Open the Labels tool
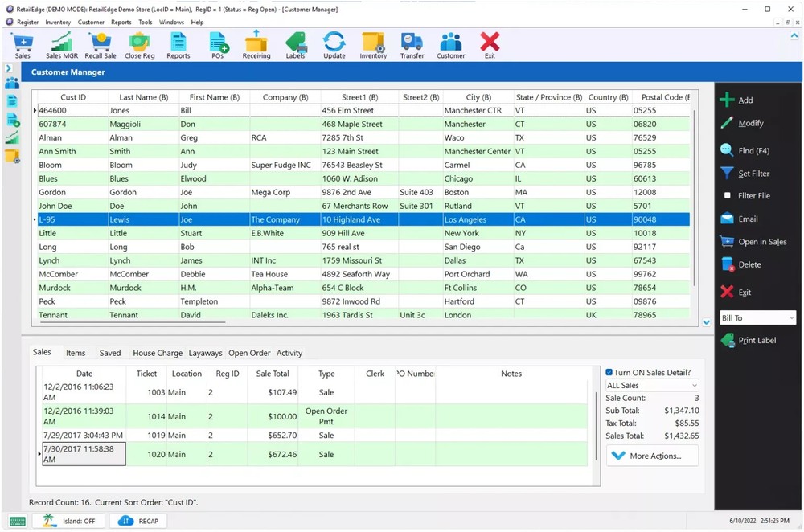This screenshot has width=804, height=532. pos(295,45)
